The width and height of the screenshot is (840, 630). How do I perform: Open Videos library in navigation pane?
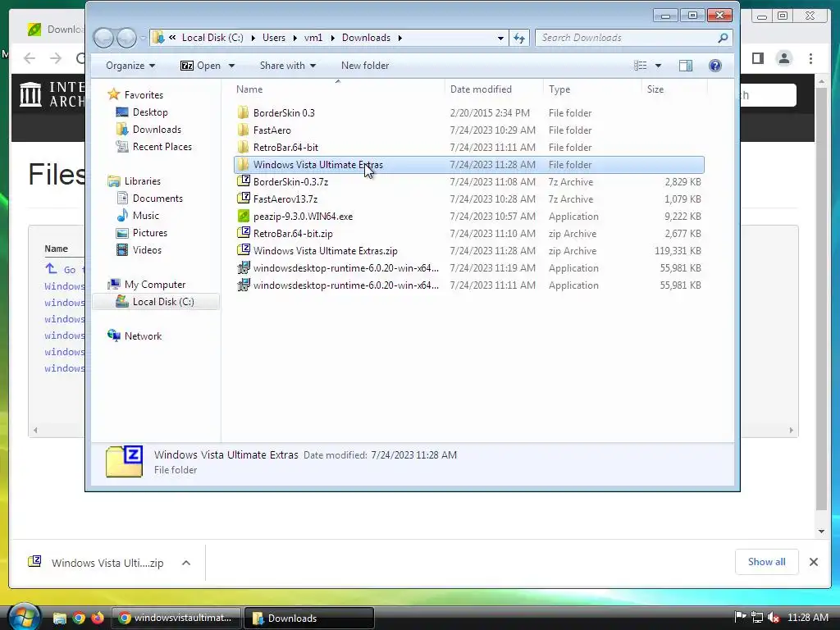point(139,249)
